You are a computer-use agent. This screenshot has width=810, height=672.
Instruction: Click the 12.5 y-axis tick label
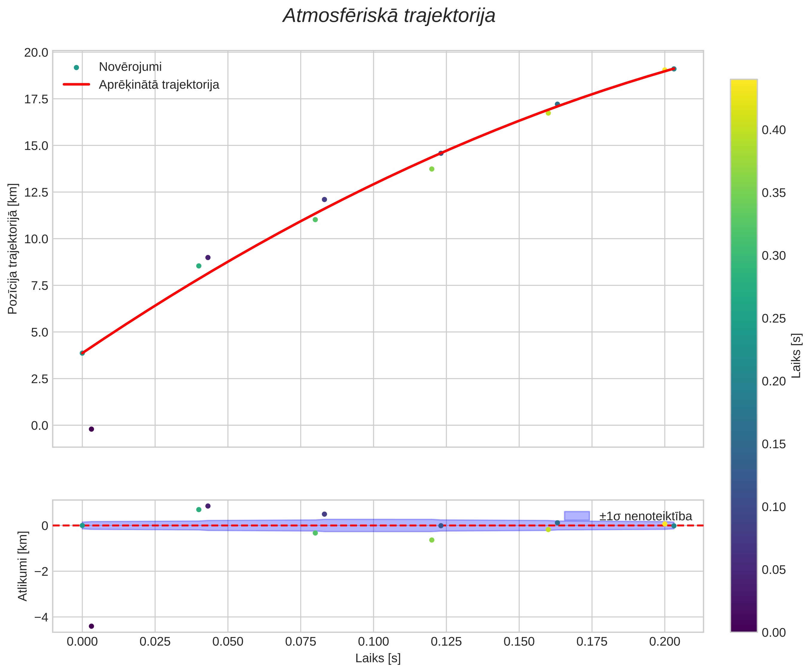(x=36, y=192)
